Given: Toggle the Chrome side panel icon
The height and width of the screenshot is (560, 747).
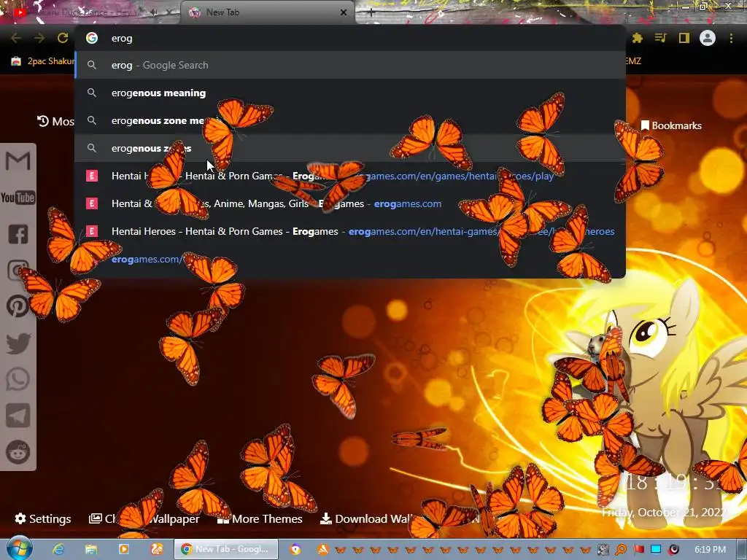Looking at the screenshot, I should (684, 38).
